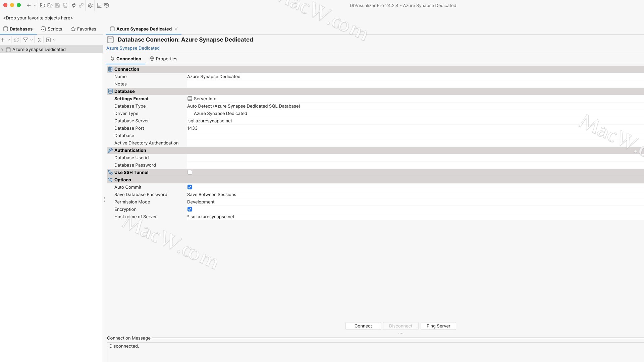Uncheck the Auto Commit checkbox
Viewport: 644px width, 362px height.
click(190, 187)
